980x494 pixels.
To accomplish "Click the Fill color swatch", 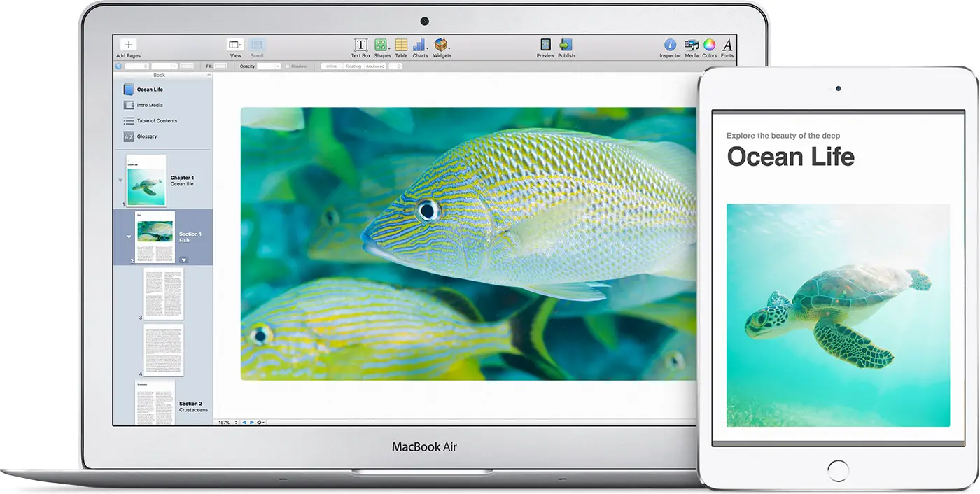I will click(221, 66).
